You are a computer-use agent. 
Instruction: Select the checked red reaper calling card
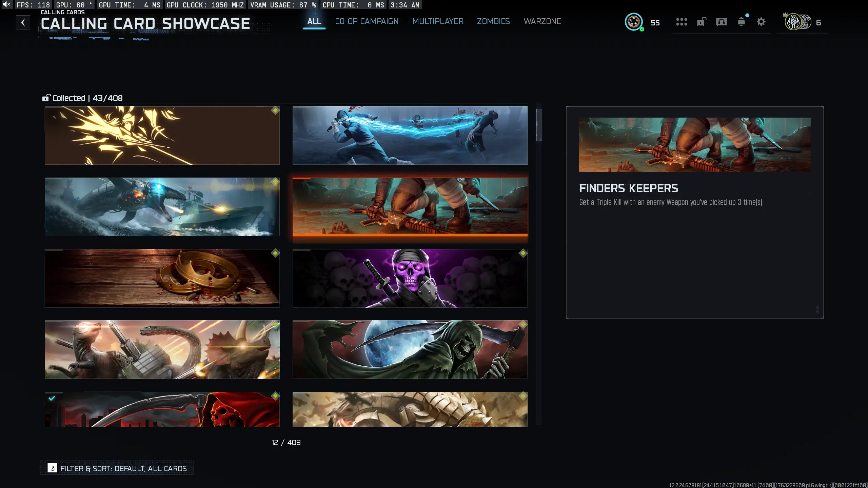click(x=162, y=409)
